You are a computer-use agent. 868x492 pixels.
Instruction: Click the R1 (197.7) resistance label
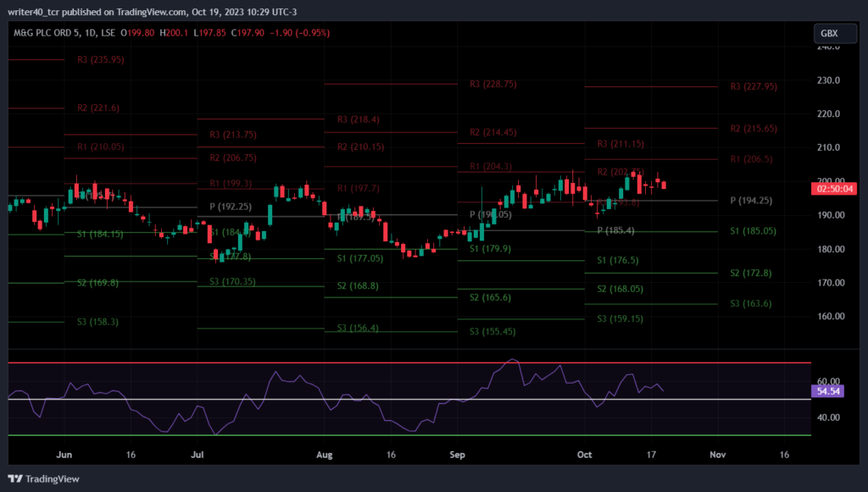tap(359, 189)
